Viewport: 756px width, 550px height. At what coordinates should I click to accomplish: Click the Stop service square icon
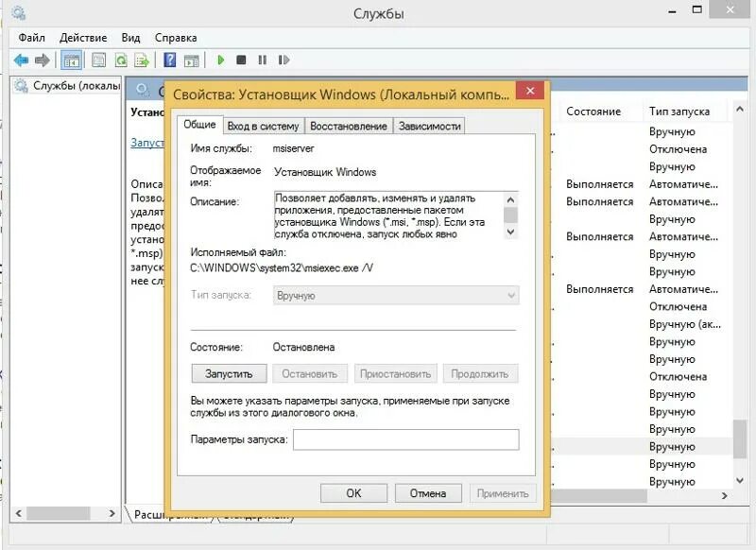[241, 60]
